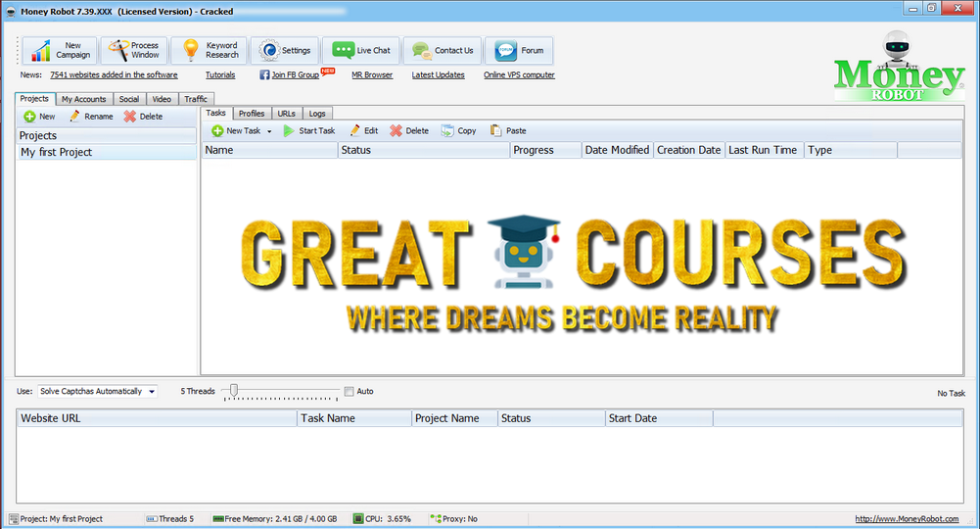Click the green New project icon

tap(29, 117)
